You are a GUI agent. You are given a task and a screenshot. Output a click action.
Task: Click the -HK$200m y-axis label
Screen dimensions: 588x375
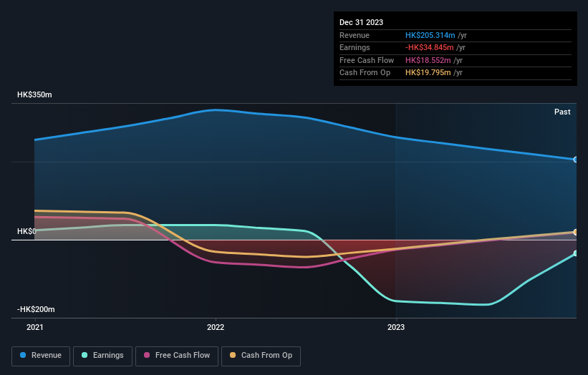click(x=36, y=309)
